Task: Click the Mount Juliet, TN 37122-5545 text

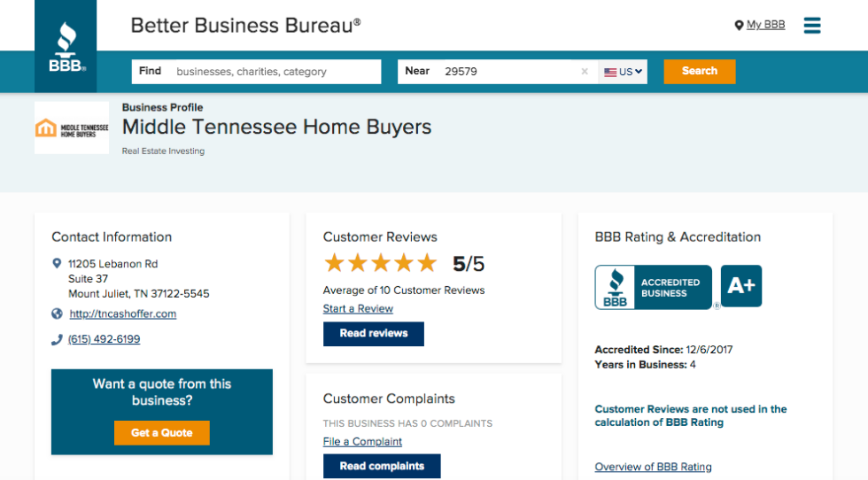Action: tap(139, 294)
